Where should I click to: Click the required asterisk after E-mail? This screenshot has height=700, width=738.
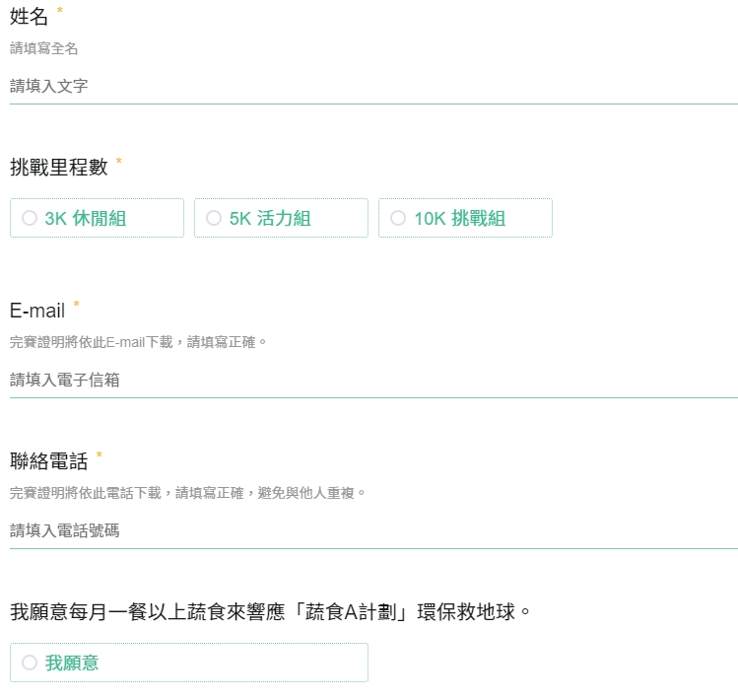click(x=77, y=306)
